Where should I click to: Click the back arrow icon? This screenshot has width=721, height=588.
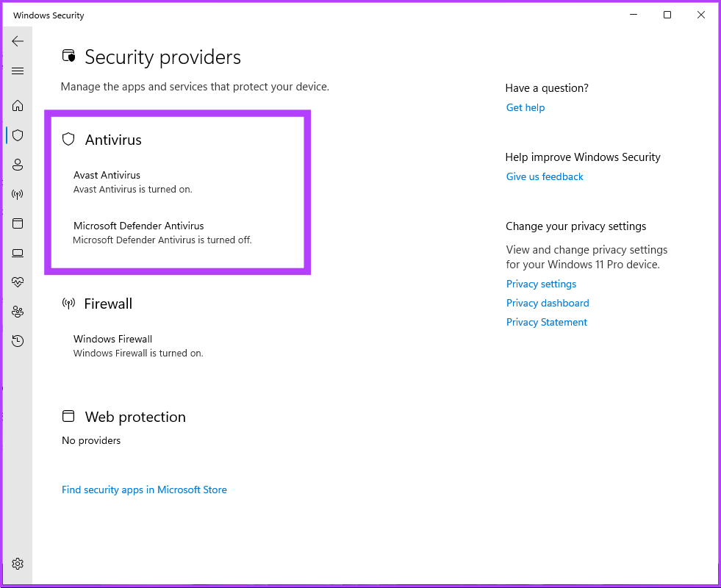[x=18, y=41]
